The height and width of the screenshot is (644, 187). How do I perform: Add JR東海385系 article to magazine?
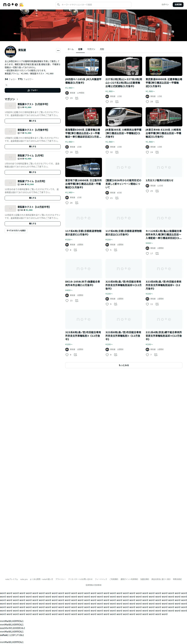[117, 152]
